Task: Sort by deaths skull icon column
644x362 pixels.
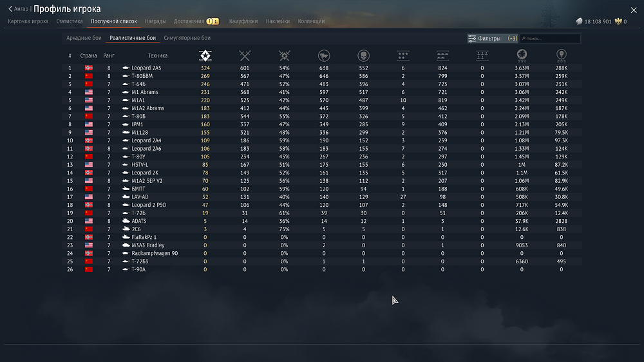Action: 363,55
